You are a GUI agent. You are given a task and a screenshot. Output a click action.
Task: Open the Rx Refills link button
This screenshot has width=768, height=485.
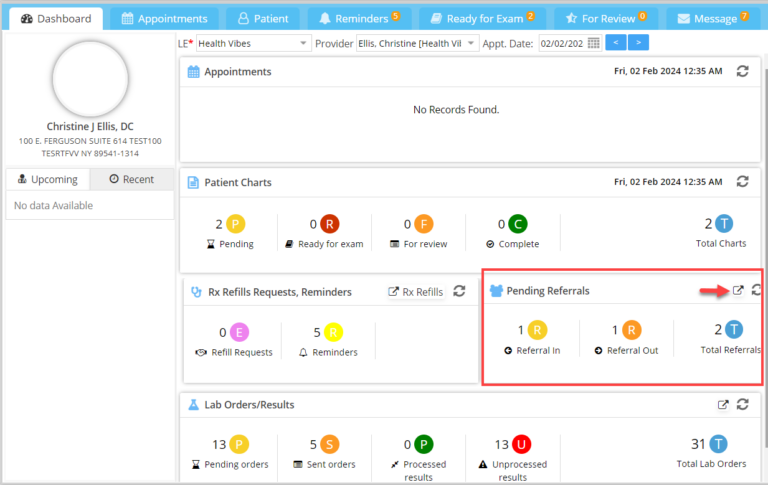pyautogui.click(x=416, y=292)
